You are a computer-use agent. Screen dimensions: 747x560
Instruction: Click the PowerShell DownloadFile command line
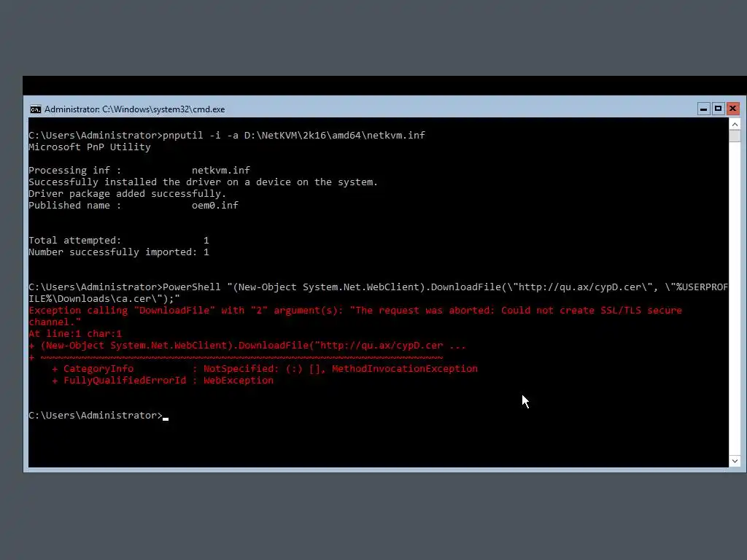(379, 287)
